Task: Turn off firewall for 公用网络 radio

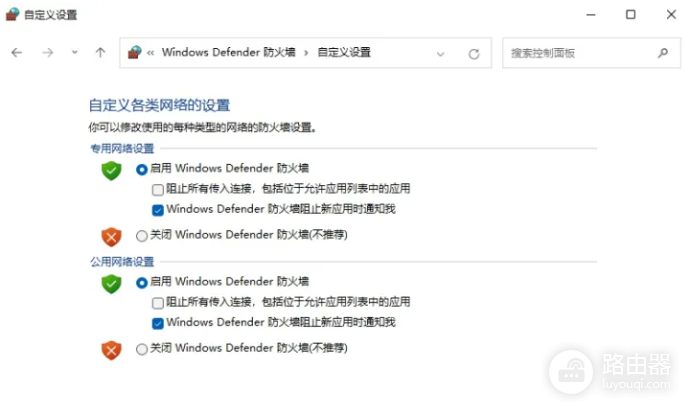Action: tap(141, 349)
